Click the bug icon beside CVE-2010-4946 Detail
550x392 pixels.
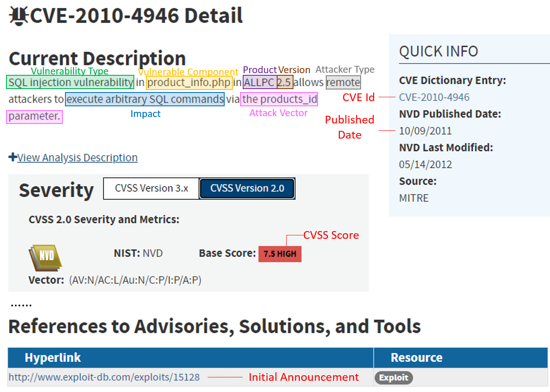pos(19,15)
